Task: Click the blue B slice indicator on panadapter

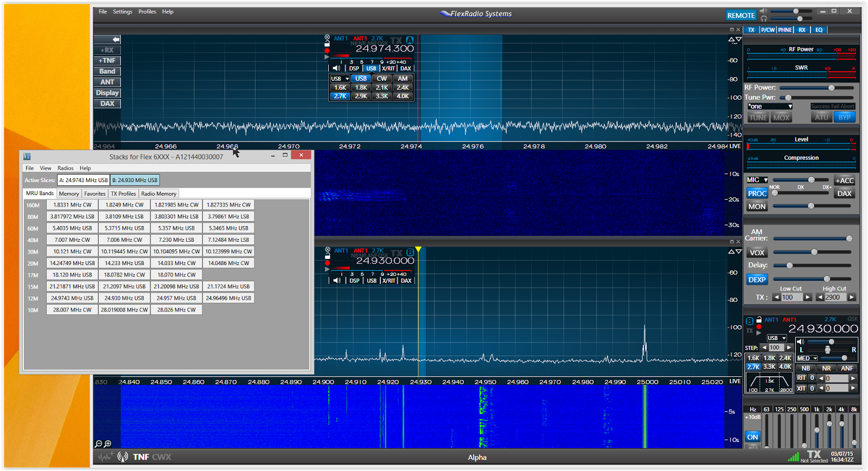Action: click(x=411, y=253)
